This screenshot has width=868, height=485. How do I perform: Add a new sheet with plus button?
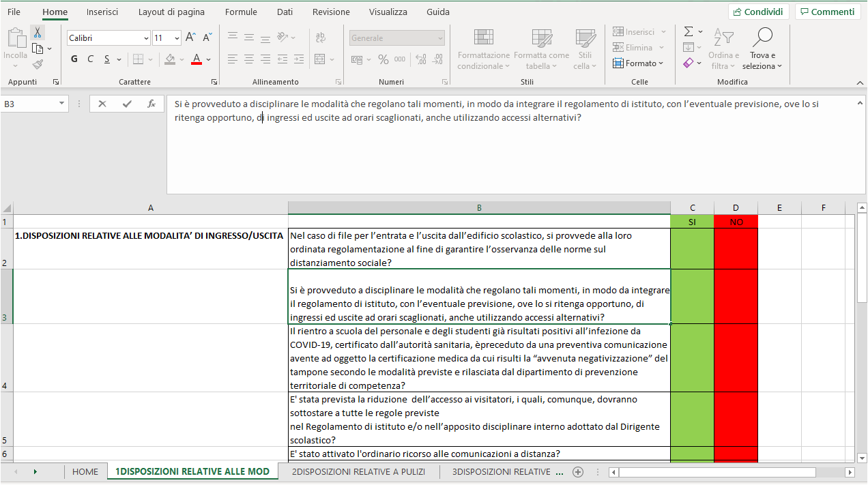tap(578, 471)
